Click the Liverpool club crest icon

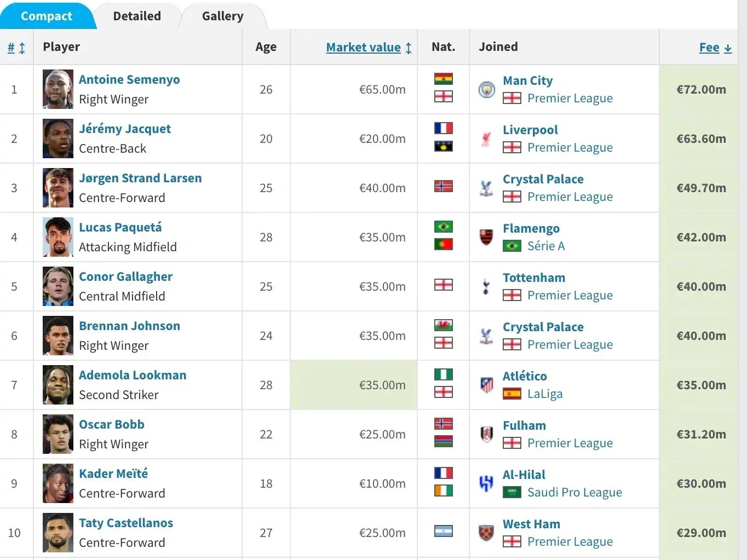486,138
